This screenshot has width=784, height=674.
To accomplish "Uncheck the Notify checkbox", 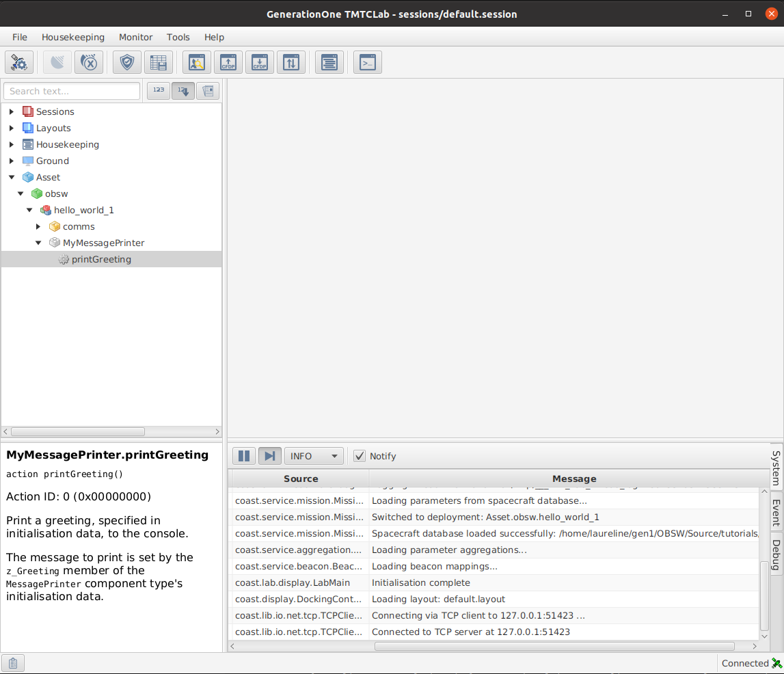I will (360, 456).
